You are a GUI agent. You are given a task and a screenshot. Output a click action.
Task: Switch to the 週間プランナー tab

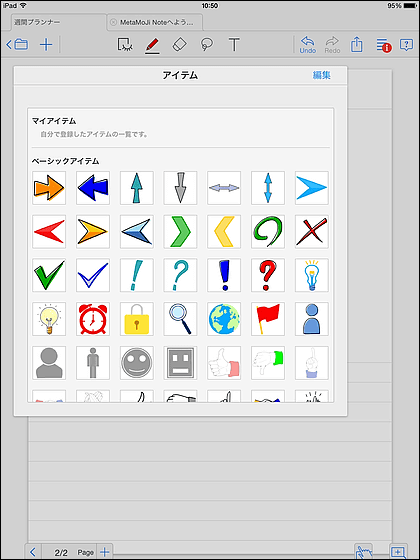[x=59, y=22]
